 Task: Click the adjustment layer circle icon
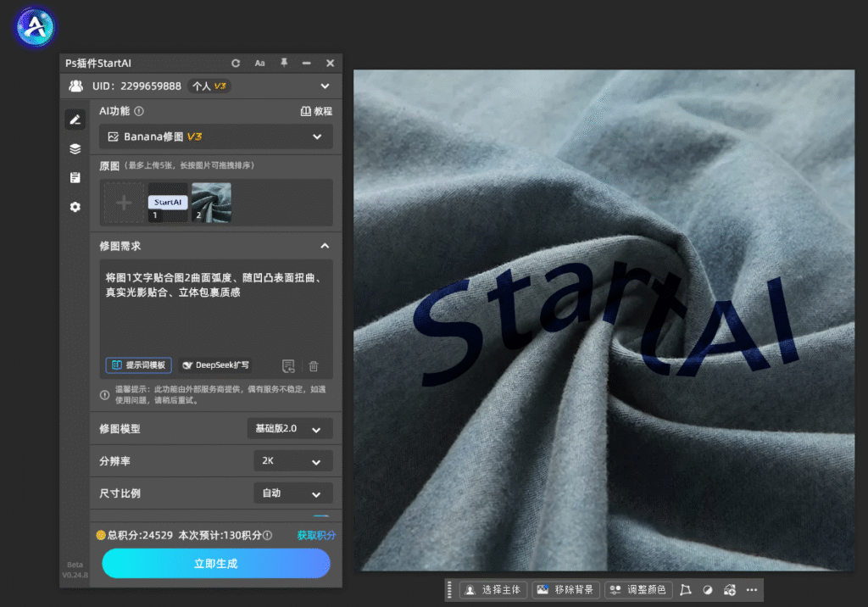tap(708, 590)
